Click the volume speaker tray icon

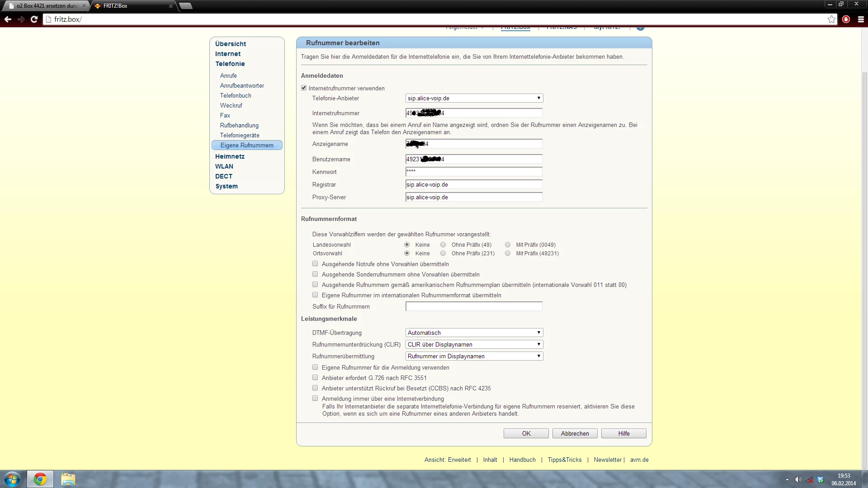point(798,480)
